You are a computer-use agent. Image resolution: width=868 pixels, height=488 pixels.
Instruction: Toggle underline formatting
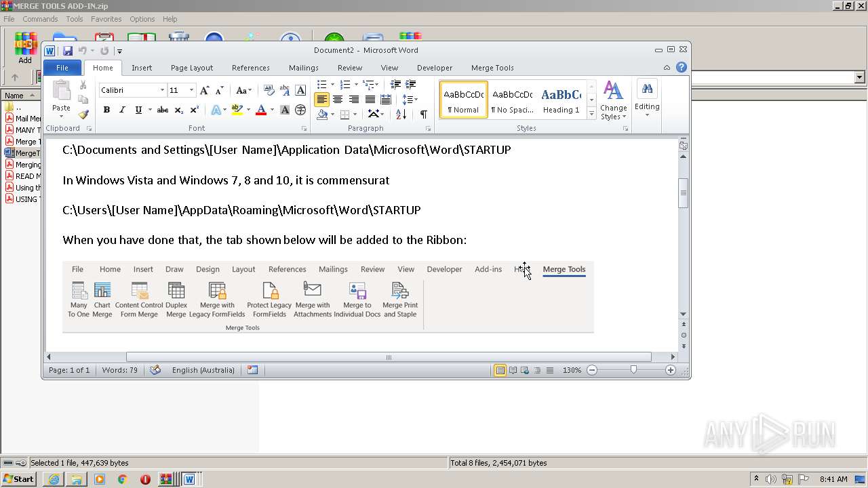click(x=138, y=110)
